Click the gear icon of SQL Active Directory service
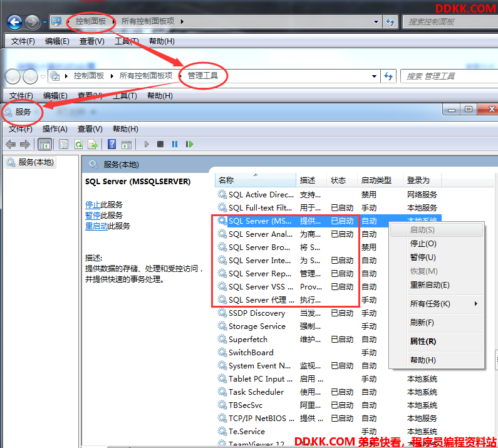Image resolution: width=498 pixels, height=448 pixels. [x=222, y=194]
